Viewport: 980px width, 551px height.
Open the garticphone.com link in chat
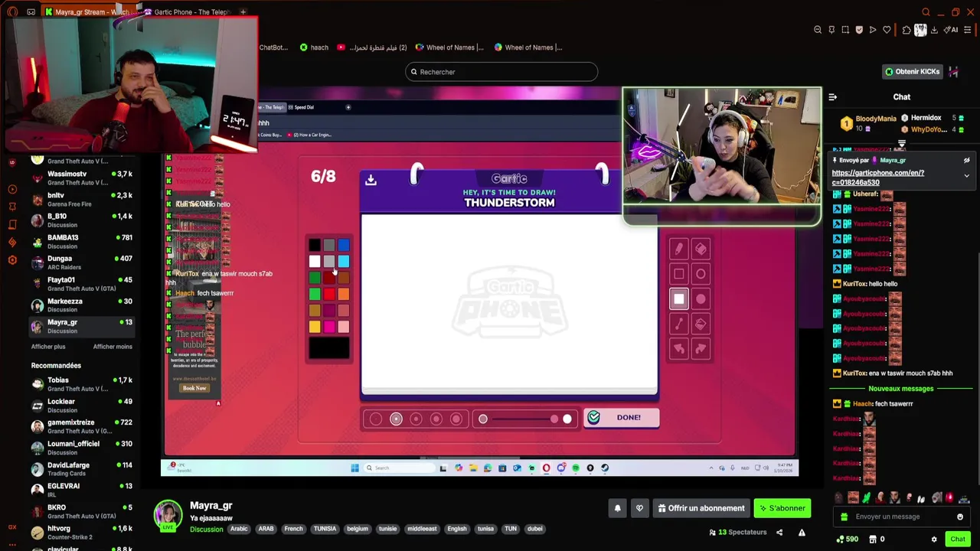pyautogui.click(x=877, y=178)
